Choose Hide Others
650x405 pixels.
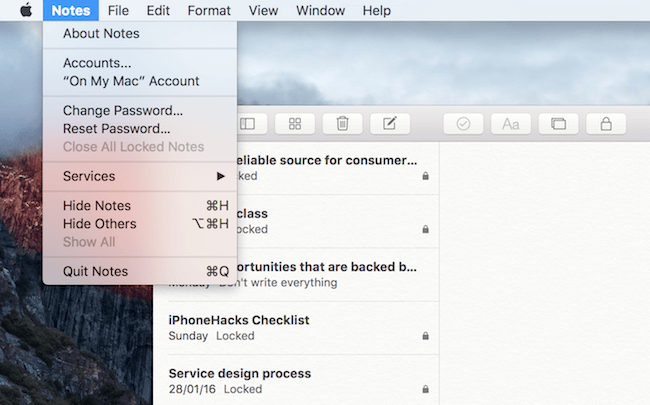tap(140, 224)
